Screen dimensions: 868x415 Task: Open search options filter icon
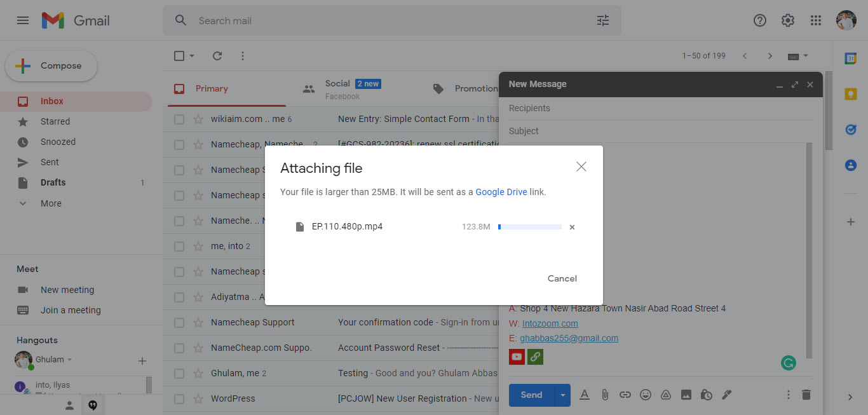tap(603, 20)
